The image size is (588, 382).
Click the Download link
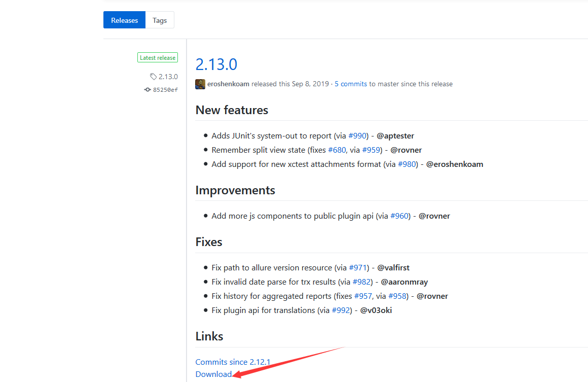tap(213, 374)
